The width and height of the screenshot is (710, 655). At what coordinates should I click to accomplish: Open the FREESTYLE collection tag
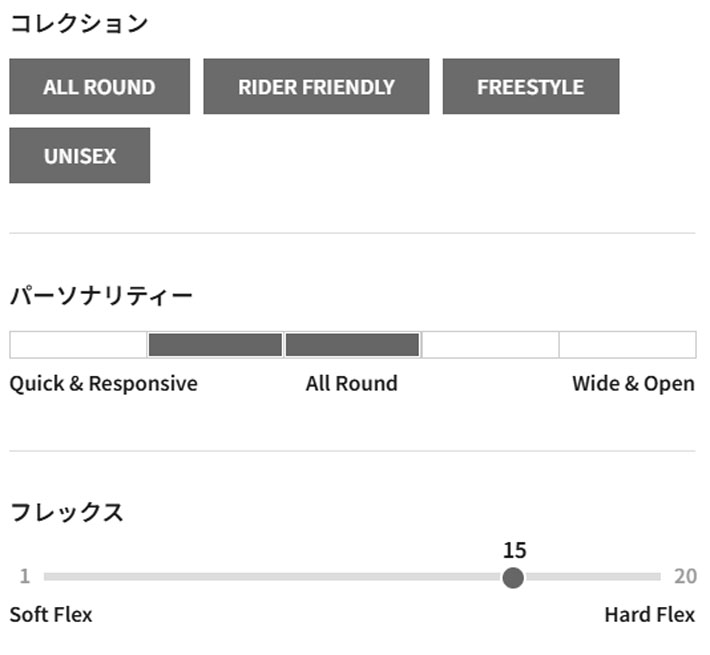pos(530,87)
